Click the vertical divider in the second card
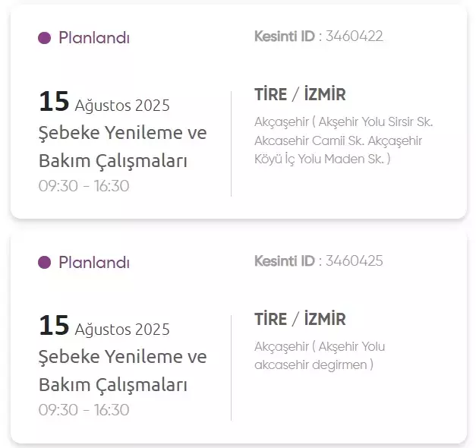The height and width of the screenshot is (448, 476). [x=231, y=368]
